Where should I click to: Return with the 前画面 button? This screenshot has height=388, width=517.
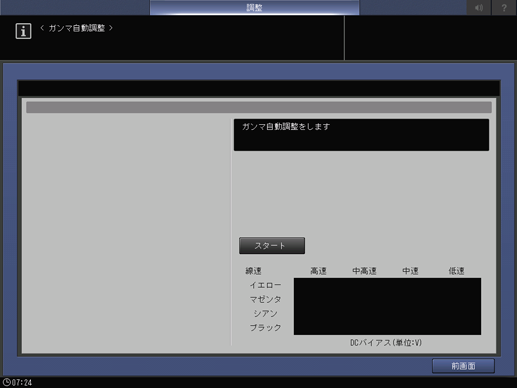[x=463, y=366]
